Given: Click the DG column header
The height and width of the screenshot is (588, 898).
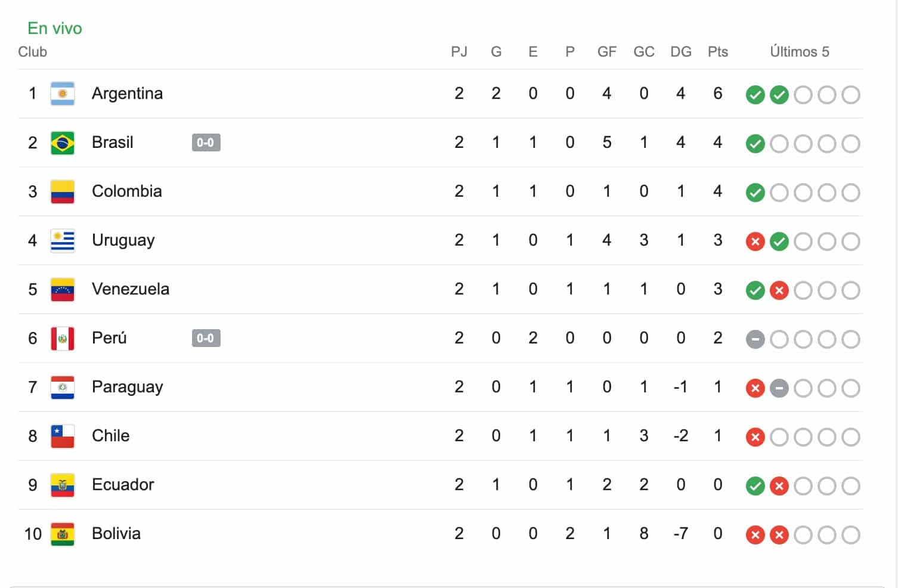Looking at the screenshot, I should pos(680,52).
